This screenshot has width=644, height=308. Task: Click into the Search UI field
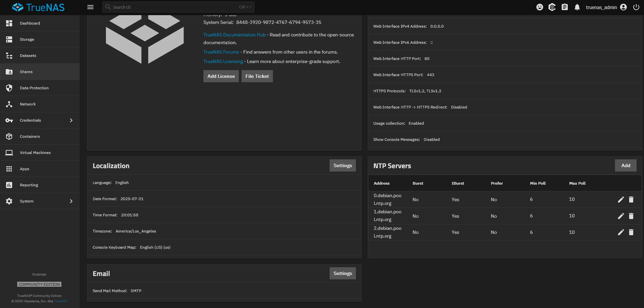coord(178,7)
